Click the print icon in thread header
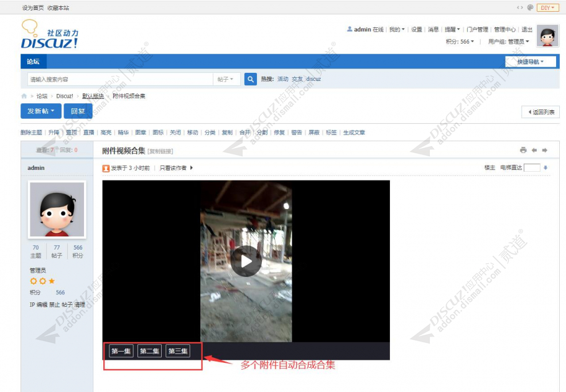Viewport: 566px width, 392px height. (523, 150)
